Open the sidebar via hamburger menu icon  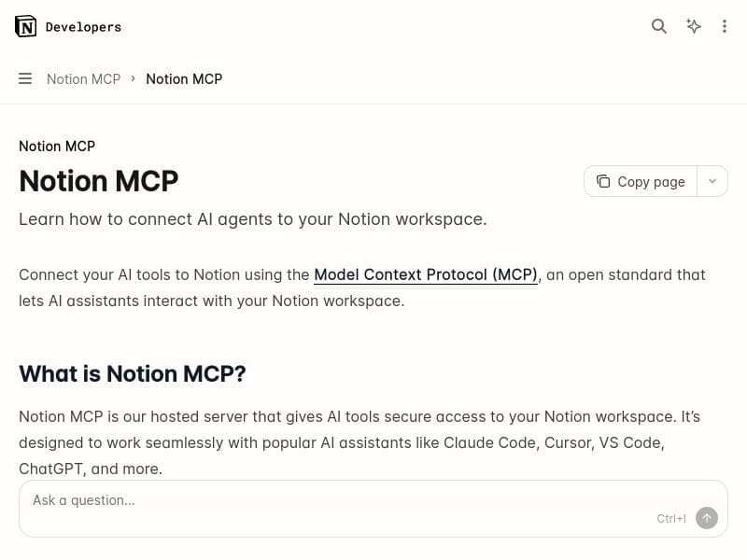25,78
